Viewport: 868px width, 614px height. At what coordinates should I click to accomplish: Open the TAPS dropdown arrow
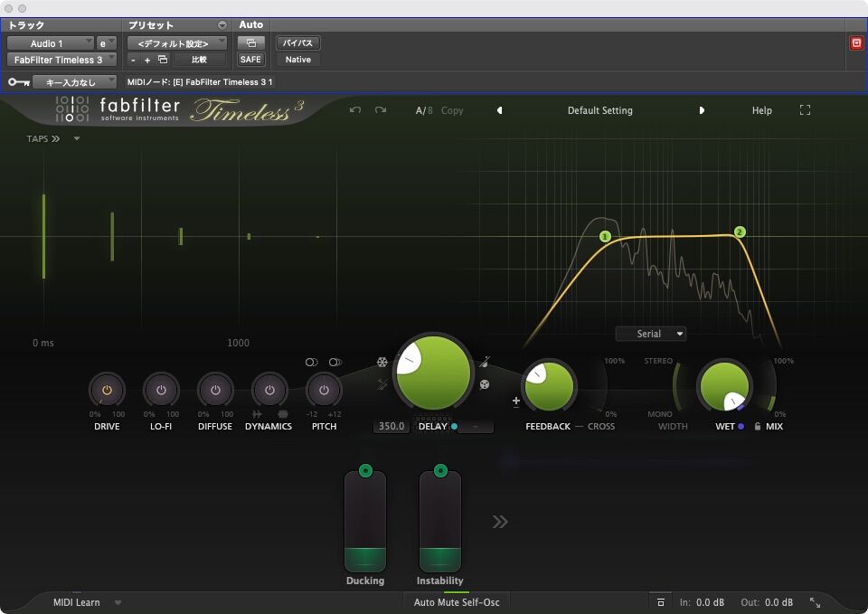click(x=77, y=138)
